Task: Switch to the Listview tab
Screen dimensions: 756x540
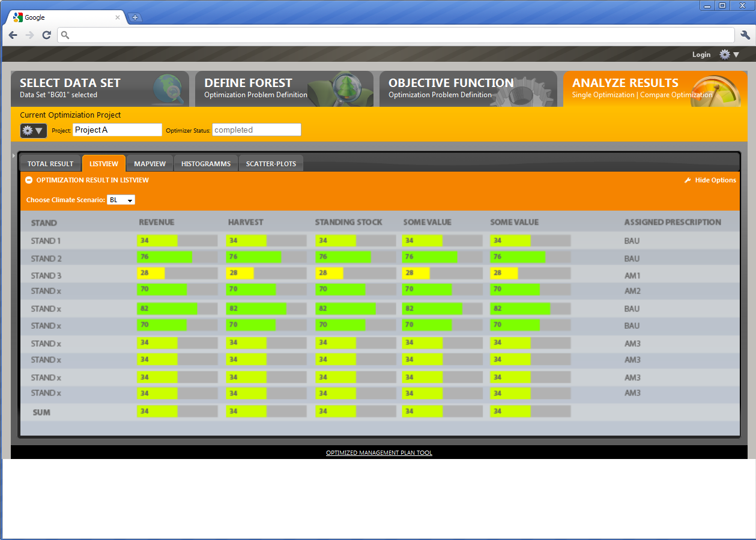Action: pos(104,163)
